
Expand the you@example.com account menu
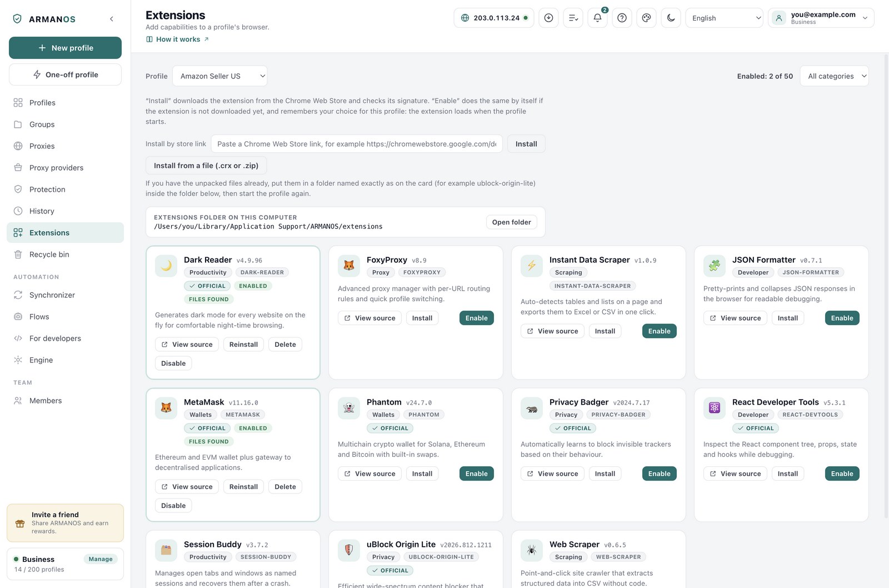point(821,18)
